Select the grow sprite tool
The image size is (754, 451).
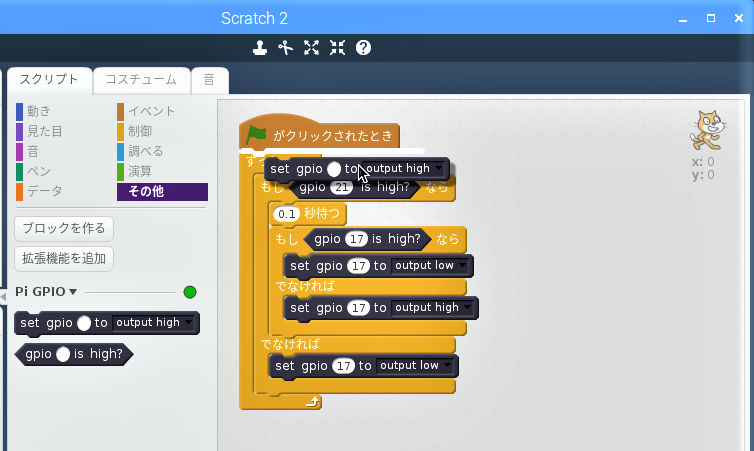click(x=312, y=48)
